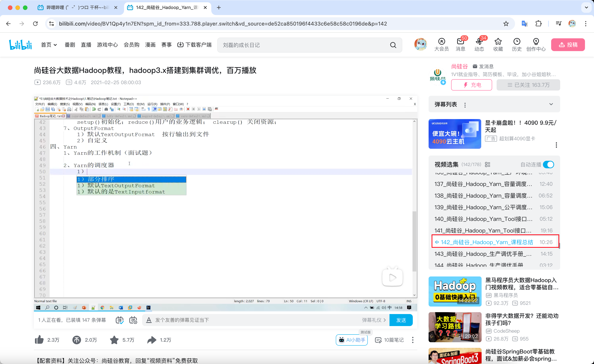Click the 已关注 163.7万 button

click(528, 85)
